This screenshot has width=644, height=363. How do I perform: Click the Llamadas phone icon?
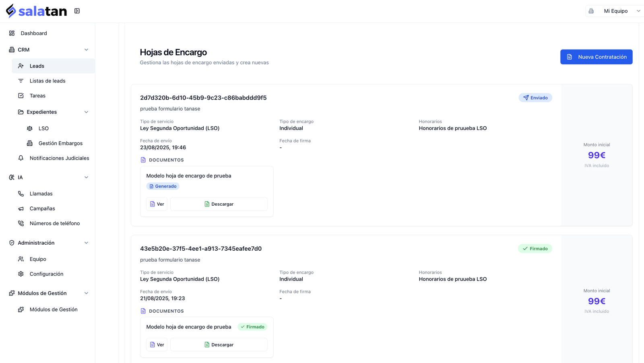(x=21, y=194)
